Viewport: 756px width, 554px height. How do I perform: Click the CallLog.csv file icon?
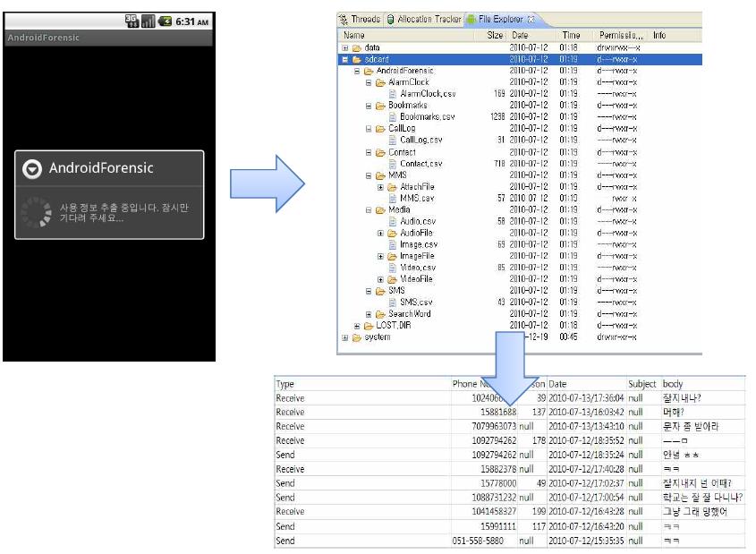[393, 141]
